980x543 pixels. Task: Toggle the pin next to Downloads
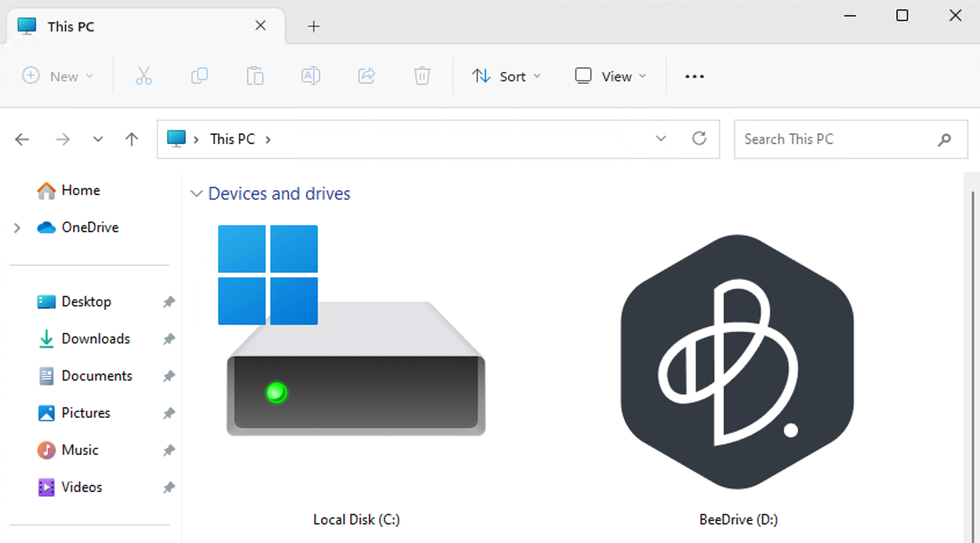(x=169, y=339)
